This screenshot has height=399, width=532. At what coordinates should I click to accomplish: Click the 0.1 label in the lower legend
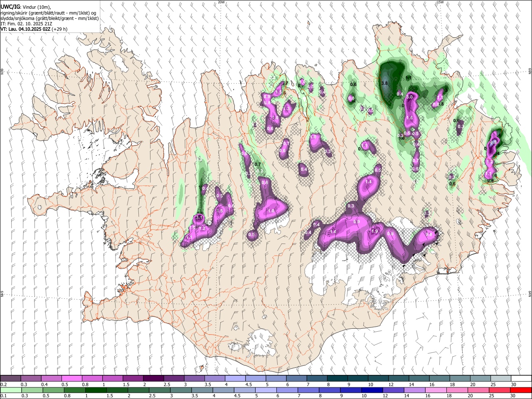point(3,396)
